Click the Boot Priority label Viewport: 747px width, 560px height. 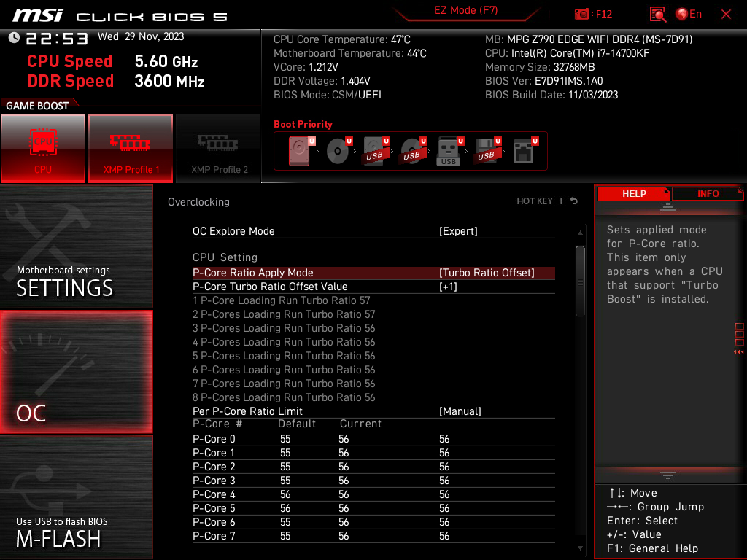[x=303, y=124]
